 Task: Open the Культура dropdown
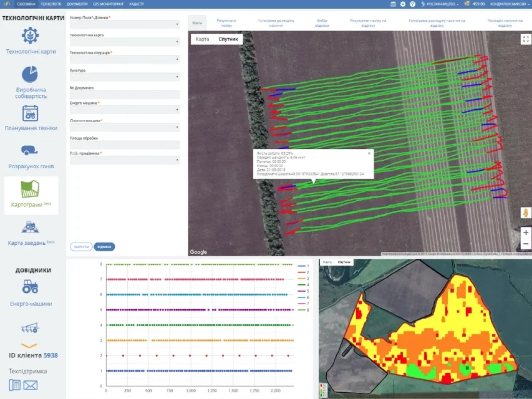pyautogui.click(x=125, y=77)
